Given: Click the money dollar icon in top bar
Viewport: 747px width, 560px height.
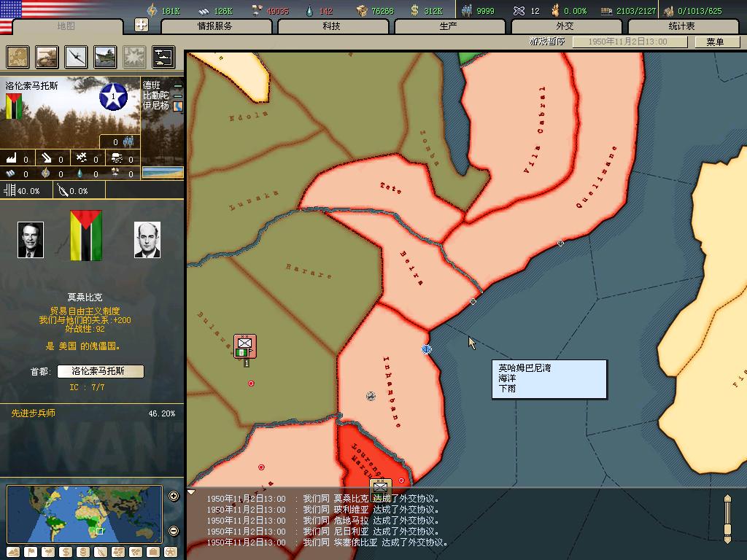Looking at the screenshot, I should [414, 10].
